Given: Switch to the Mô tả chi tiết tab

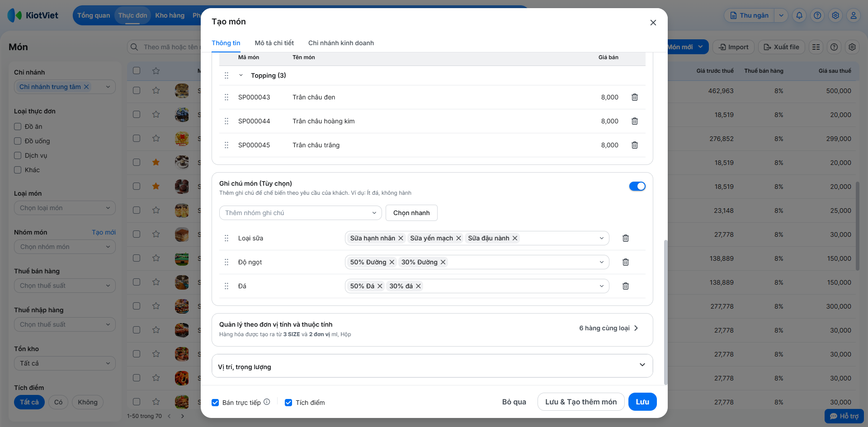Looking at the screenshot, I should (x=274, y=43).
